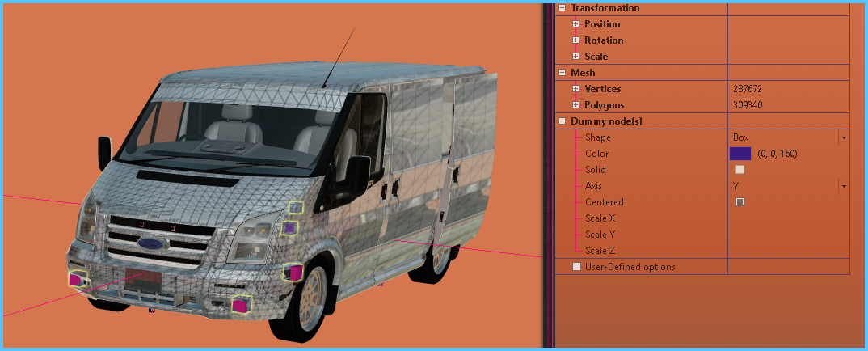Click the Scale X value field
868x351 pixels.
(x=788, y=218)
